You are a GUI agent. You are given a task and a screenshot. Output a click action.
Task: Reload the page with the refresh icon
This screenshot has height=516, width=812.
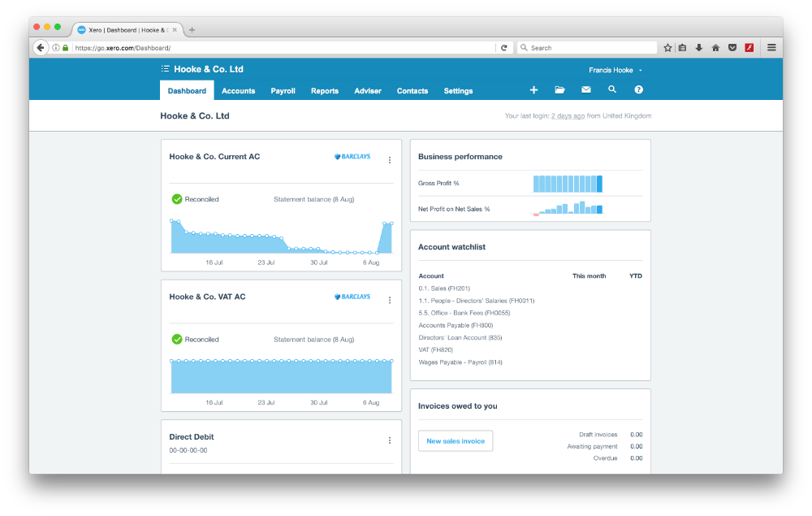(504, 48)
